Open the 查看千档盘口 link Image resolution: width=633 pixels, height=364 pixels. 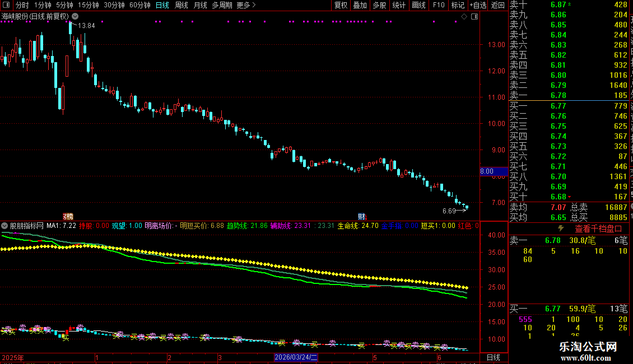pyautogui.click(x=598, y=229)
